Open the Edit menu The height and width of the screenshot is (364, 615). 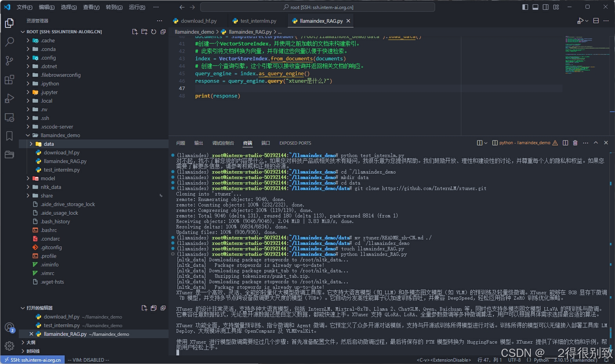coord(47,7)
